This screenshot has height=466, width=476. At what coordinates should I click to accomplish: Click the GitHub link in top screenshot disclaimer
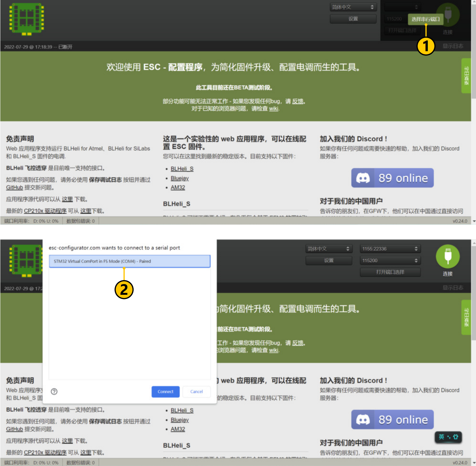click(x=14, y=188)
